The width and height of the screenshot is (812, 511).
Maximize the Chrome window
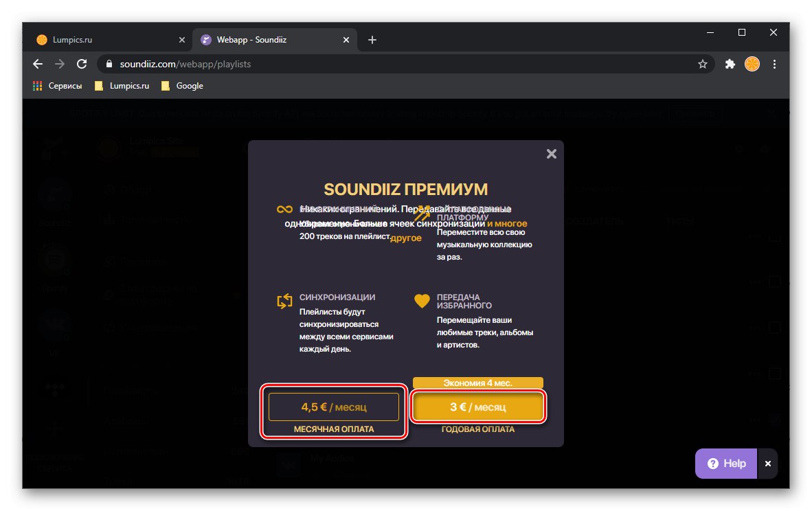741,32
